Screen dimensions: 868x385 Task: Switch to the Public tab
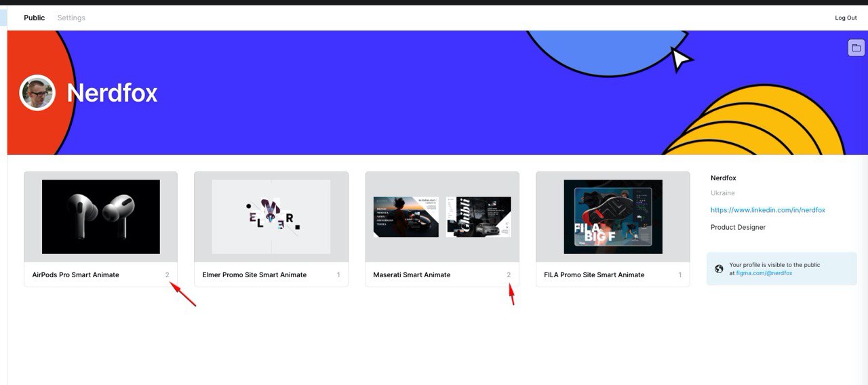click(x=34, y=18)
